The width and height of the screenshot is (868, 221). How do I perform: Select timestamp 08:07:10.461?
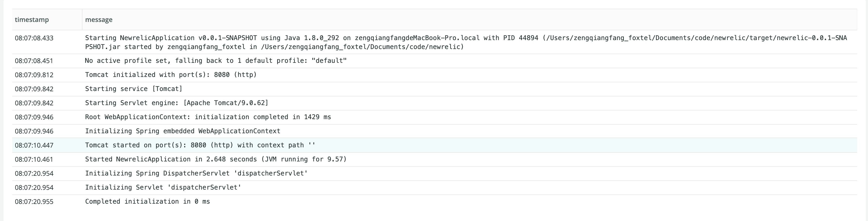point(34,160)
